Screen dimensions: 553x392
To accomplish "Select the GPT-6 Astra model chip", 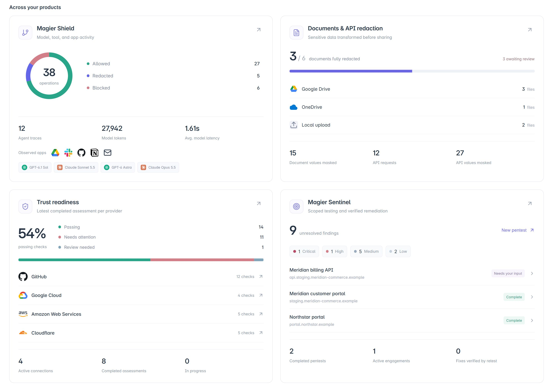I will tap(118, 167).
